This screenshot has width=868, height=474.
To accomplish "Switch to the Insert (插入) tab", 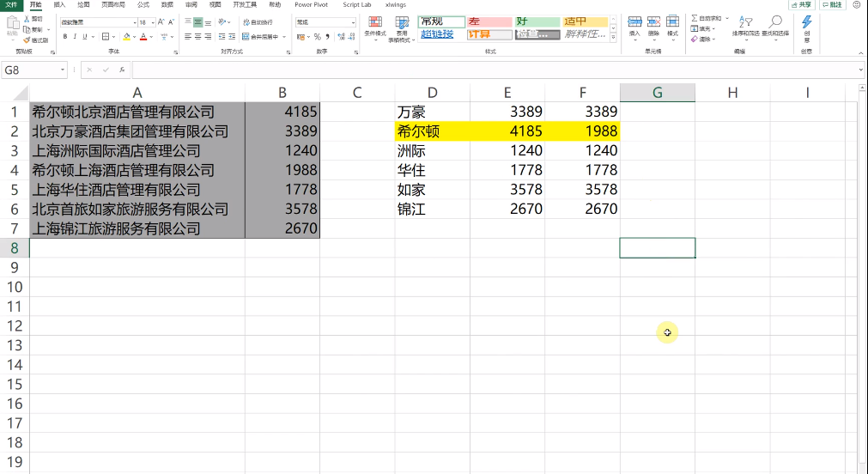I will [59, 4].
